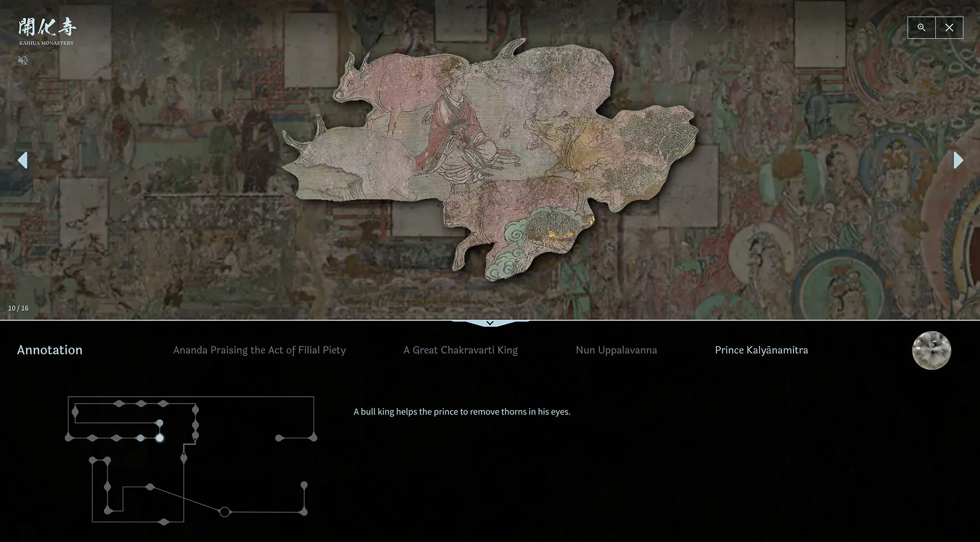Select the Nun Uppalavanna tab
980x542 pixels.
coord(616,350)
